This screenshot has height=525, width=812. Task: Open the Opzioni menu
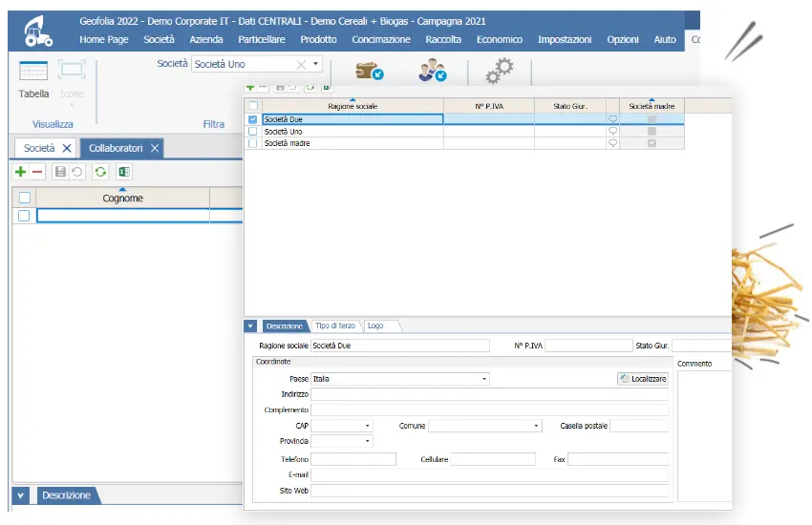(x=623, y=40)
